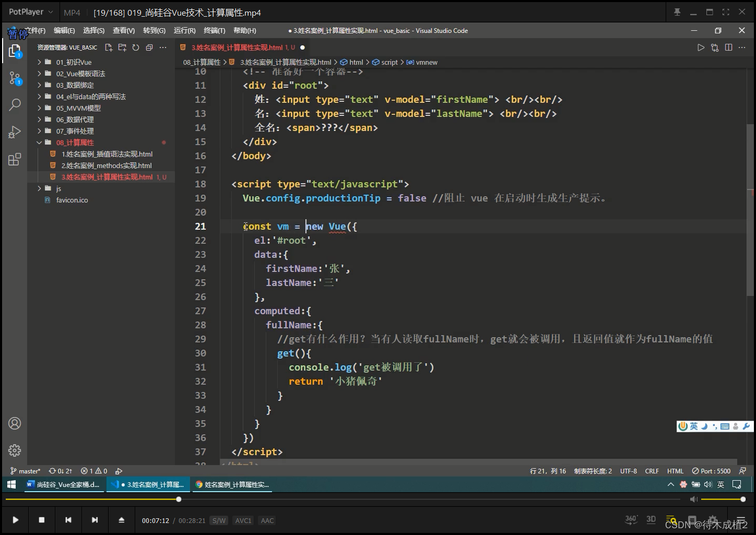Refresh the explorer file tree

[x=136, y=47]
